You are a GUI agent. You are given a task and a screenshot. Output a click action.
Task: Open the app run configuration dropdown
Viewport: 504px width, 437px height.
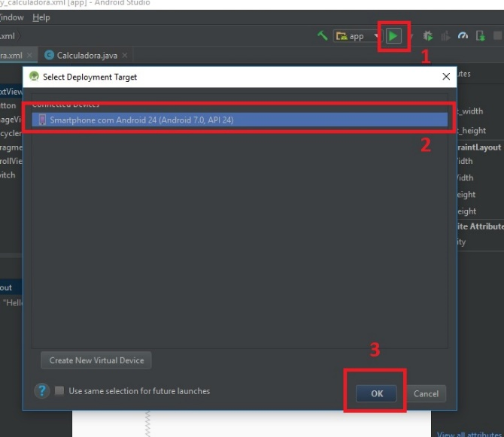pyautogui.click(x=357, y=36)
